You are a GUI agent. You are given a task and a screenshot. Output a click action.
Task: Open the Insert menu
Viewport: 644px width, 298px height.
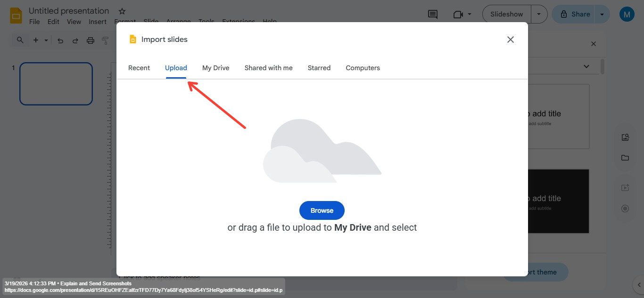pos(98,22)
